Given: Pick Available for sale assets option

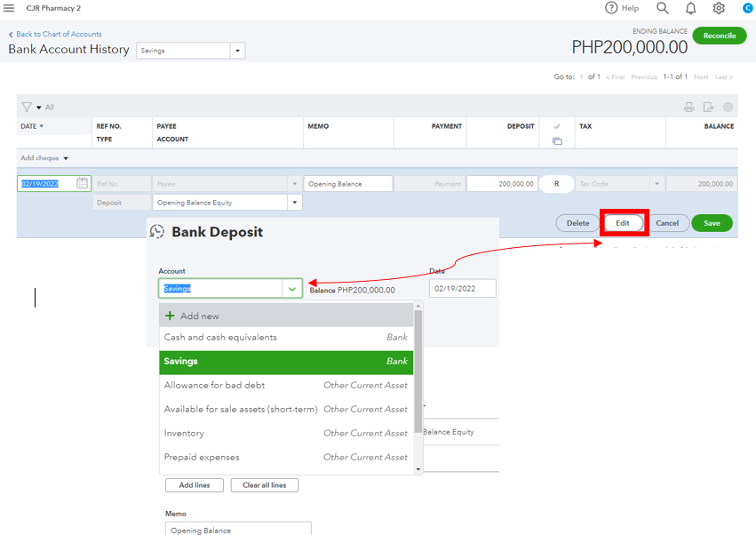Looking at the screenshot, I should click(286, 409).
